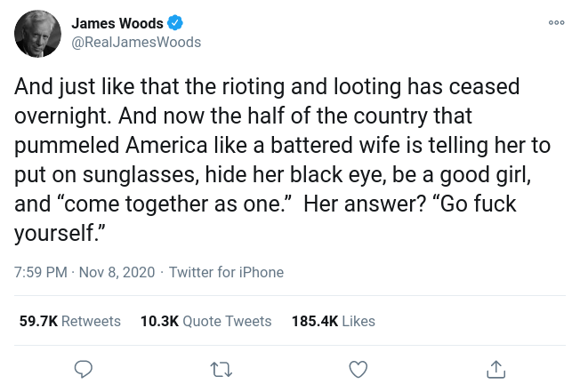Click the Nov 8, 2020 date text
The width and height of the screenshot is (580, 392).
117,272
